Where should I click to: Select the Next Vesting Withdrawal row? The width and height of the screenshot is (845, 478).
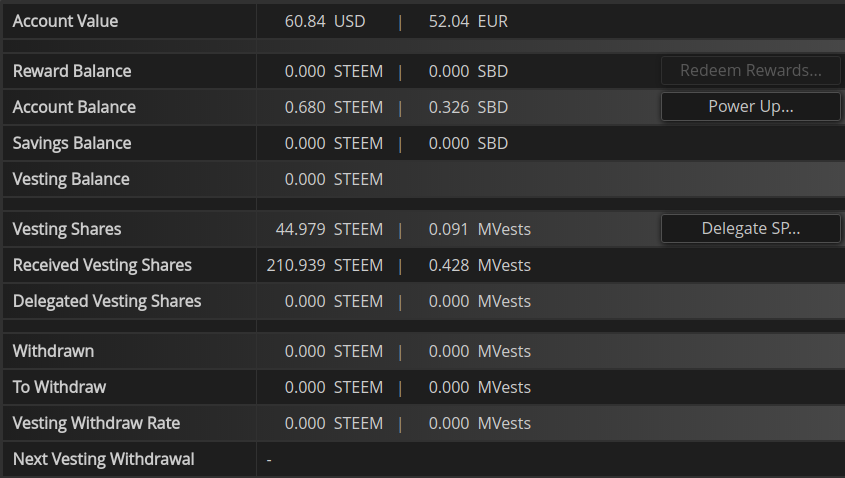coord(103,459)
